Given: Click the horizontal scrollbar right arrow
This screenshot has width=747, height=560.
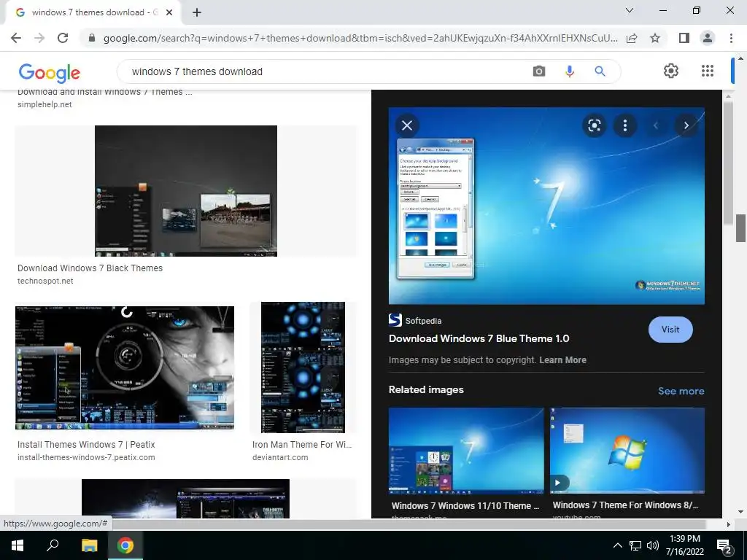Looking at the screenshot, I should pos(729,524).
